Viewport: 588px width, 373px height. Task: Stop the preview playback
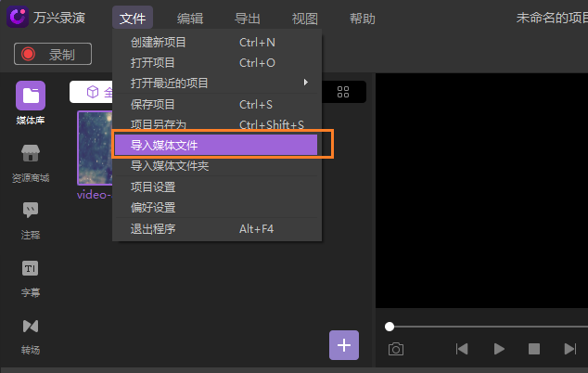pos(534,349)
